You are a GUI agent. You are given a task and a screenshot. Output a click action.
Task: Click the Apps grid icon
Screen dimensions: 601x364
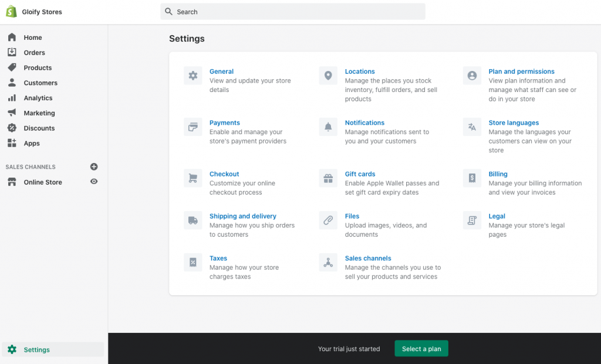pos(12,143)
